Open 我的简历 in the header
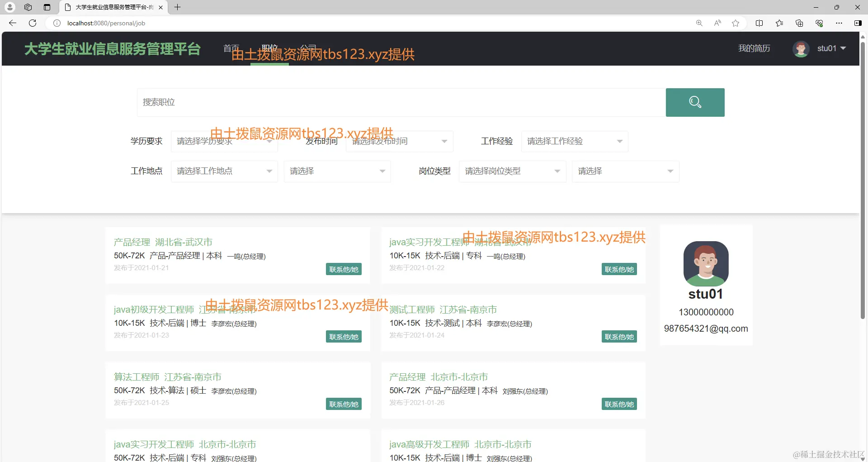 coord(754,48)
